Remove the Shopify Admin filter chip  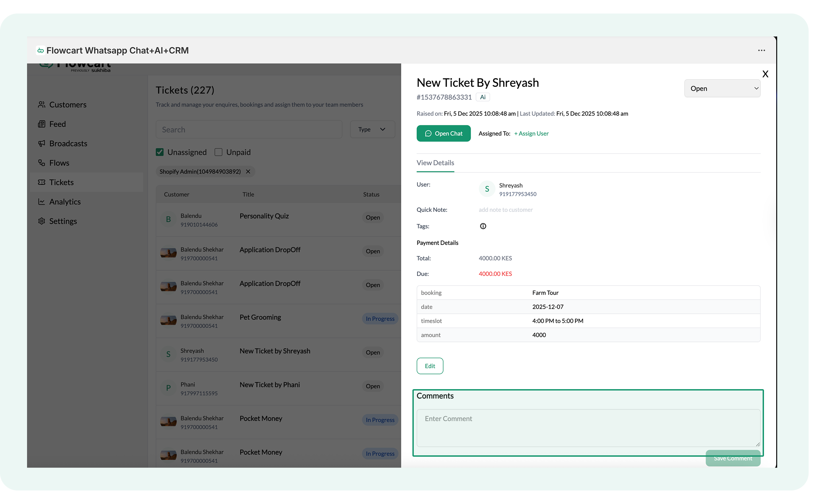point(248,171)
